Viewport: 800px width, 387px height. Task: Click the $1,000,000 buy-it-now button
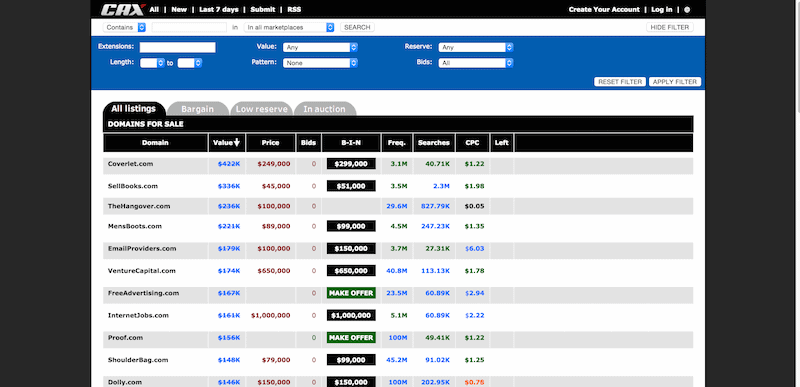pyautogui.click(x=351, y=316)
